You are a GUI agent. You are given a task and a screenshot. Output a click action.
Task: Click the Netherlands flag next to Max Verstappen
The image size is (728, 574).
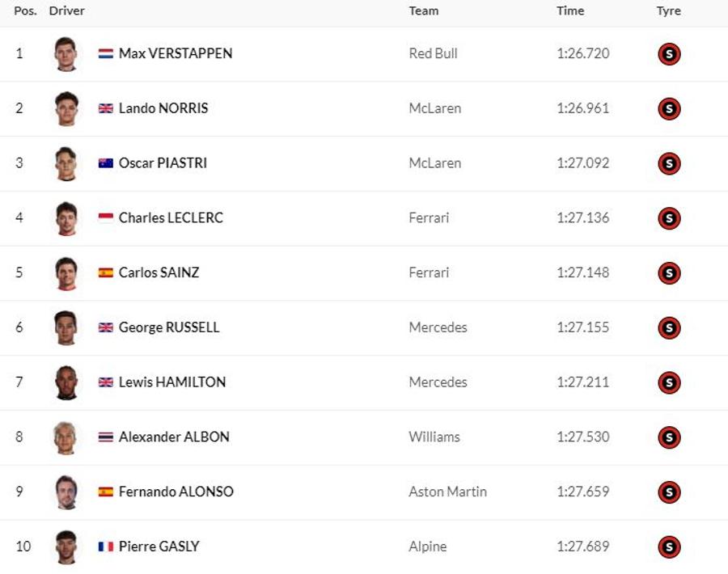tap(105, 54)
